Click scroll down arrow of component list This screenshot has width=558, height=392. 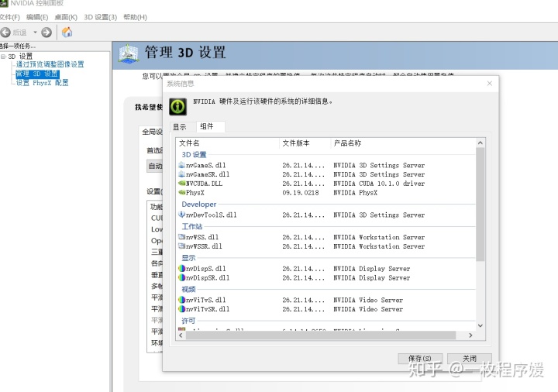coord(480,325)
